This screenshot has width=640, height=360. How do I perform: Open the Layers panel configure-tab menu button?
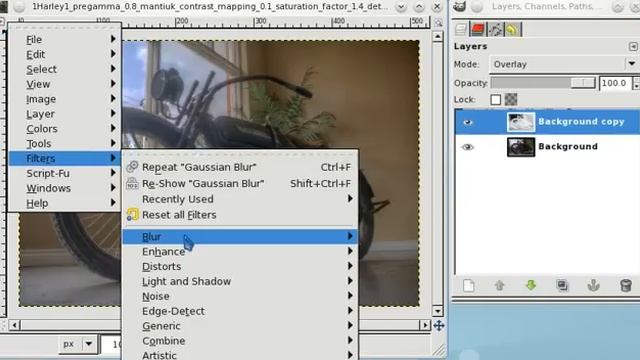click(633, 47)
